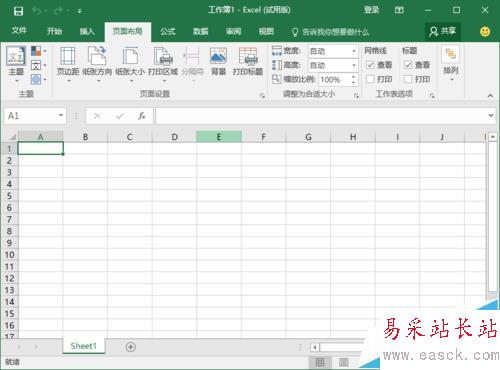Switch to the 开始 tab

(54, 31)
